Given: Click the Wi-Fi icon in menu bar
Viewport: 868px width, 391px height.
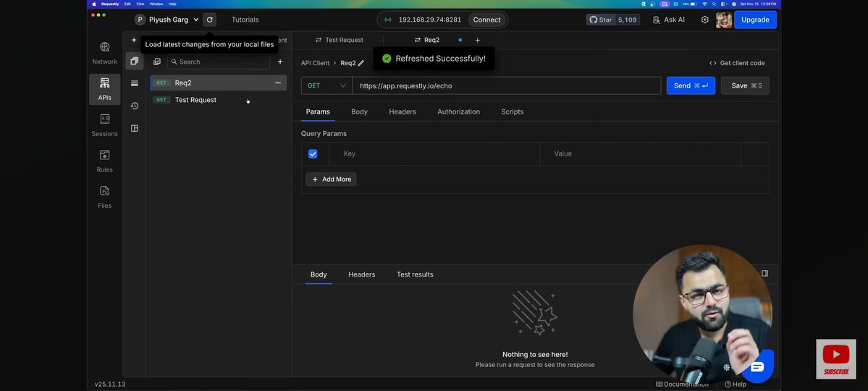Looking at the screenshot, I should [704, 4].
